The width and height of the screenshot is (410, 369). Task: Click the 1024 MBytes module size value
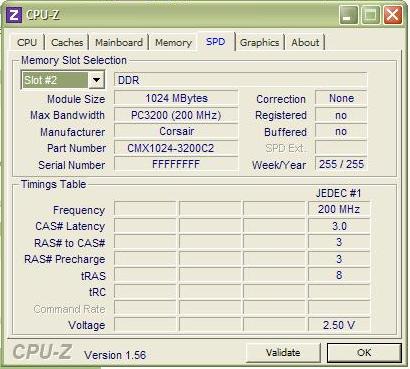pyautogui.click(x=176, y=98)
